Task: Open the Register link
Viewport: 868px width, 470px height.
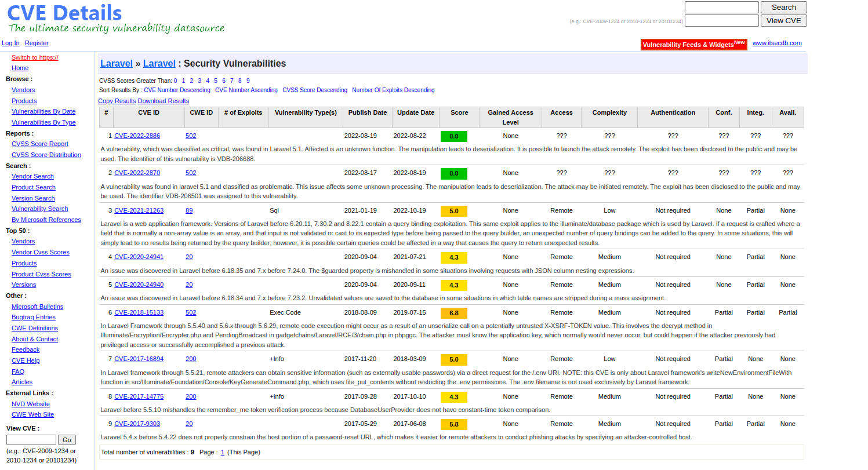Action: click(x=37, y=43)
